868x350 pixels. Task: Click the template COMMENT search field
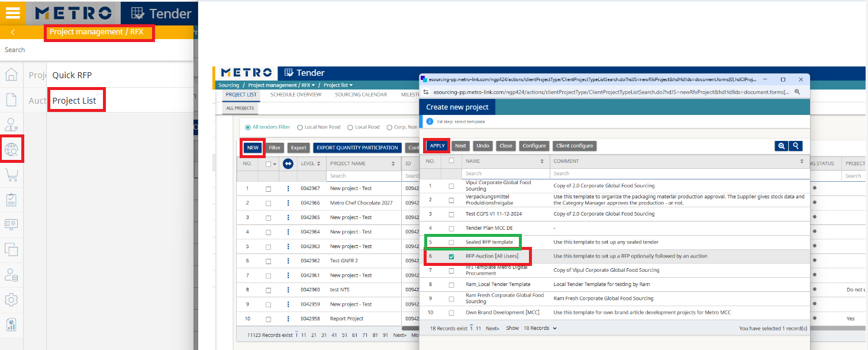click(x=679, y=174)
